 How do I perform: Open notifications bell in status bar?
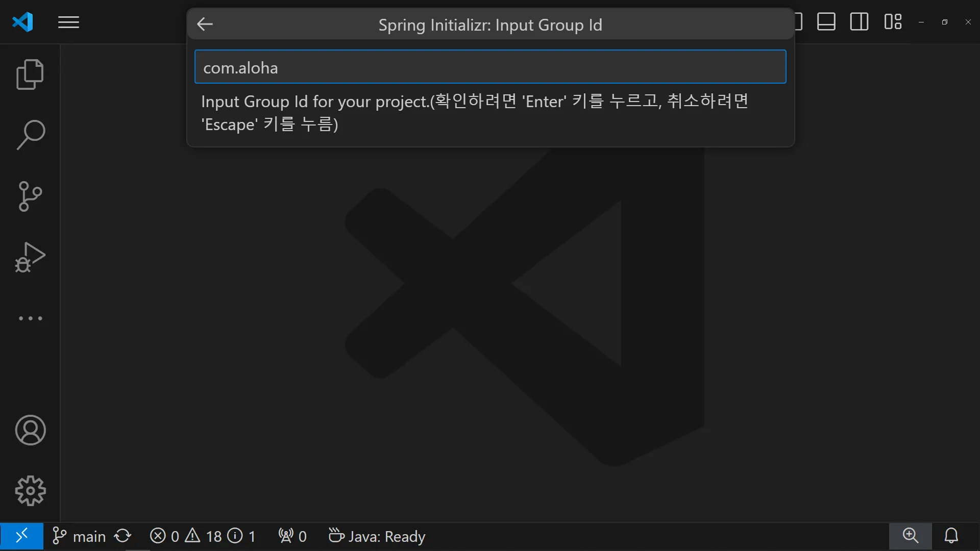pos(951,536)
